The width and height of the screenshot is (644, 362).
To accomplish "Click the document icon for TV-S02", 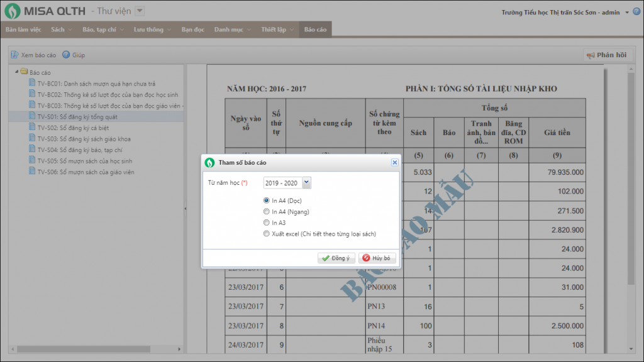I will tap(32, 127).
